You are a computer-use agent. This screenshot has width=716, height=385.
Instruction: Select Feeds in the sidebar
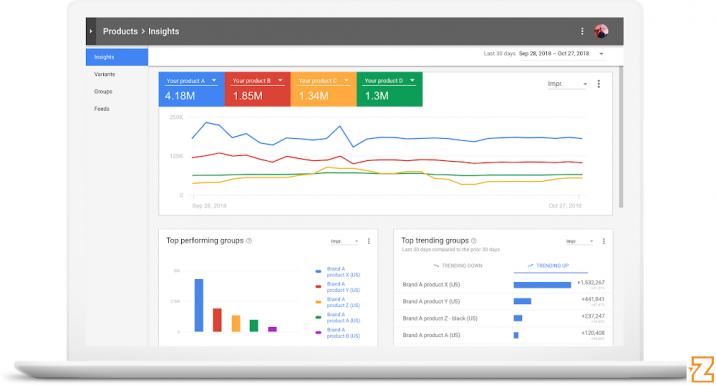(102, 109)
